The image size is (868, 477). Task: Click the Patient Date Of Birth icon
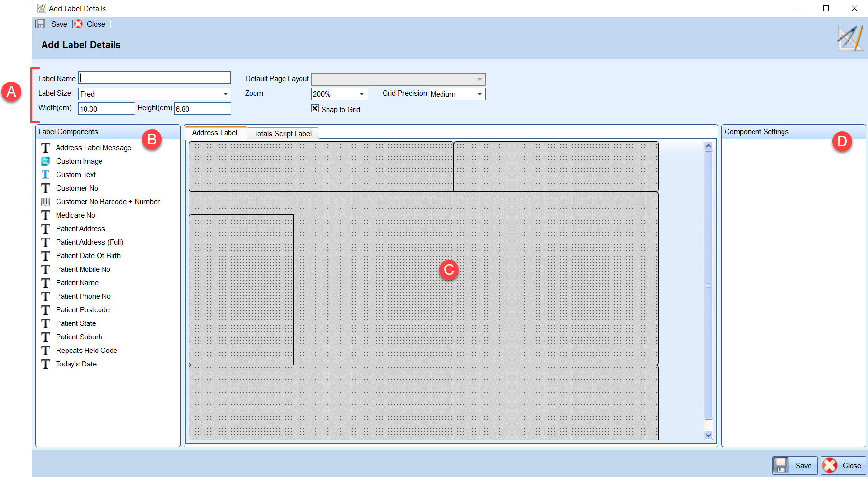click(45, 256)
